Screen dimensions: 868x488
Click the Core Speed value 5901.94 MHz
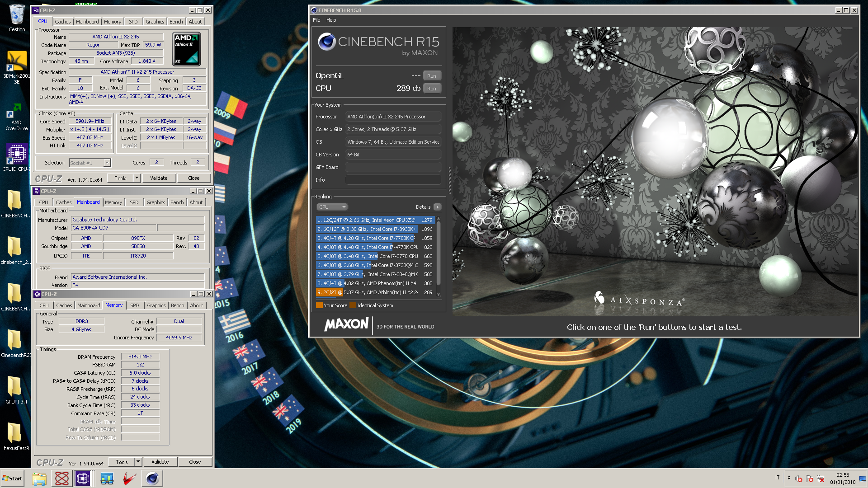tap(90, 121)
